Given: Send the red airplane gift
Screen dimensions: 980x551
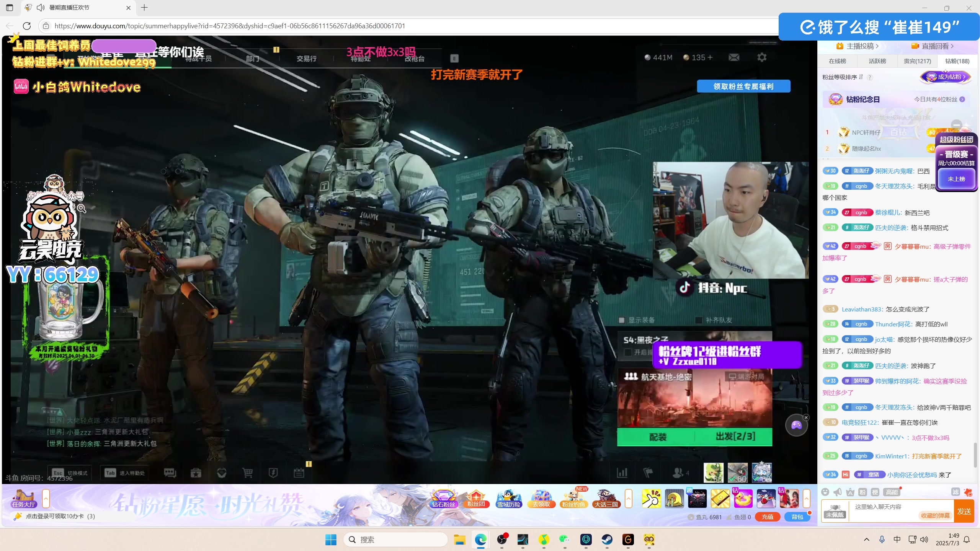Looking at the screenshot, I should (766, 499).
